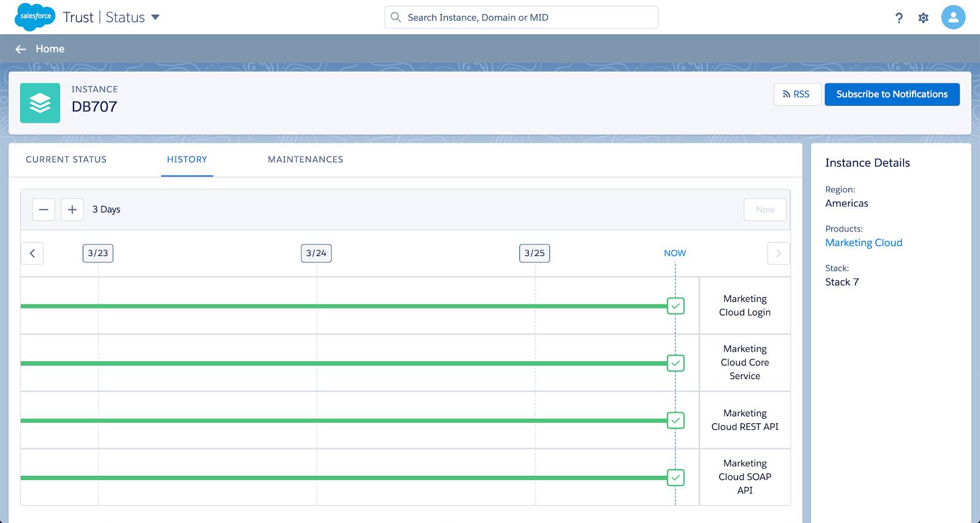Click the Marketing Cloud SOAP API label
This screenshot has width=980, height=523.
[745, 477]
